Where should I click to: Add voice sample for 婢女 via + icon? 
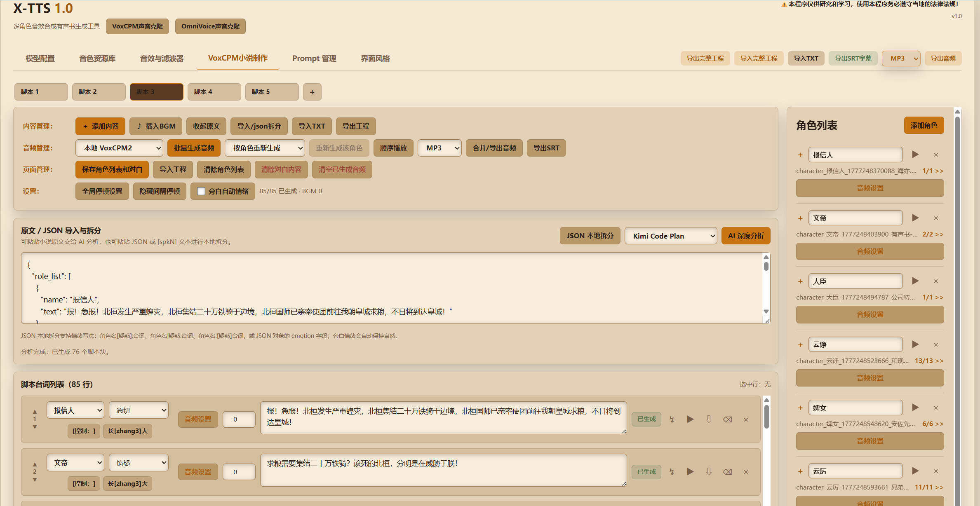click(x=800, y=408)
